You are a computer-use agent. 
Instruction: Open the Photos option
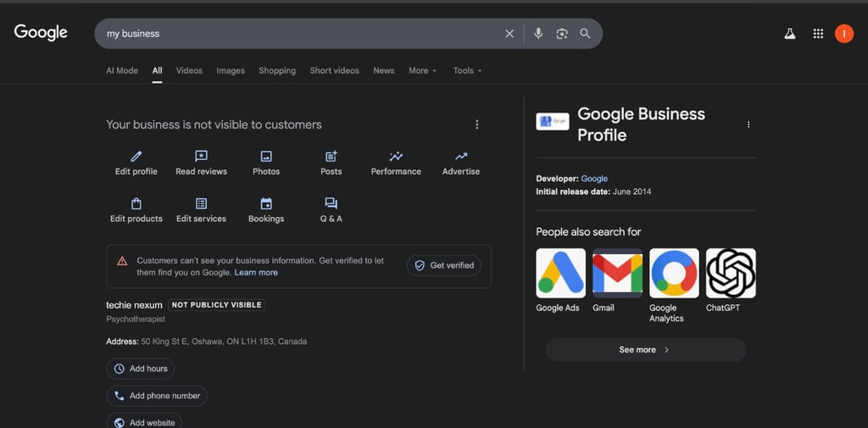click(x=266, y=163)
